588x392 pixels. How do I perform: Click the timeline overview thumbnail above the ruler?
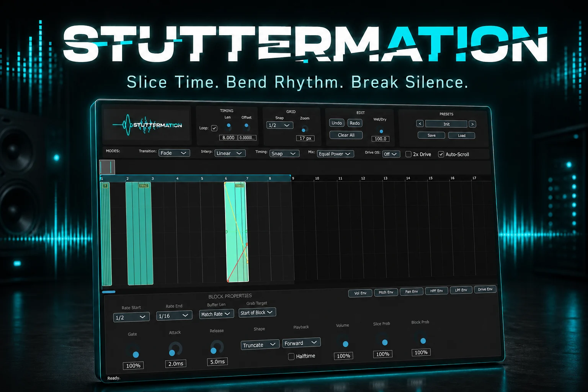(107, 167)
